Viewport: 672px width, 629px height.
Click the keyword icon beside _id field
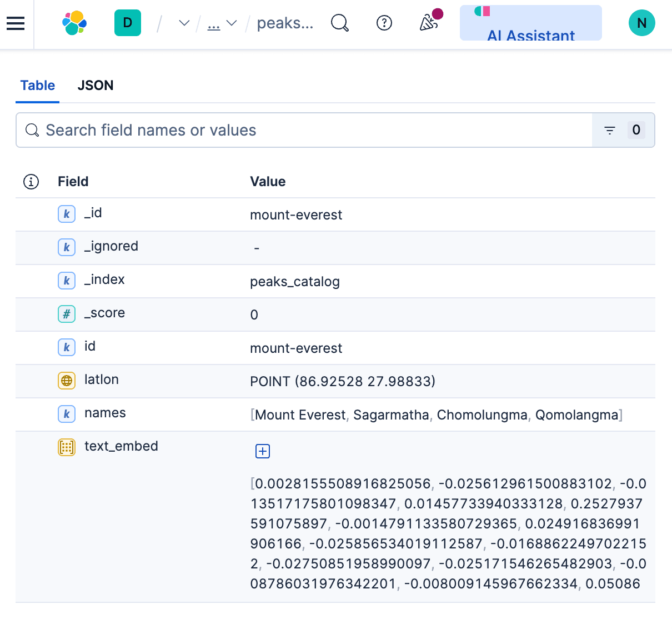coord(66,214)
